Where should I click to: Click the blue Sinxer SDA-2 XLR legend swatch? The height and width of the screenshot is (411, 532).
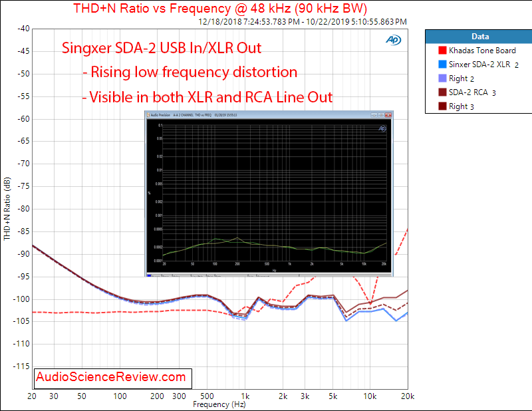click(x=442, y=65)
